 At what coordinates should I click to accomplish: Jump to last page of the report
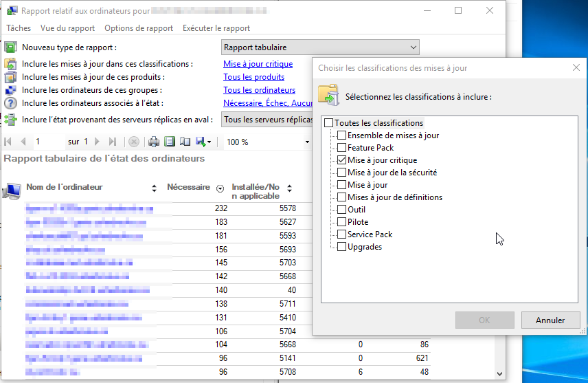[x=113, y=142]
